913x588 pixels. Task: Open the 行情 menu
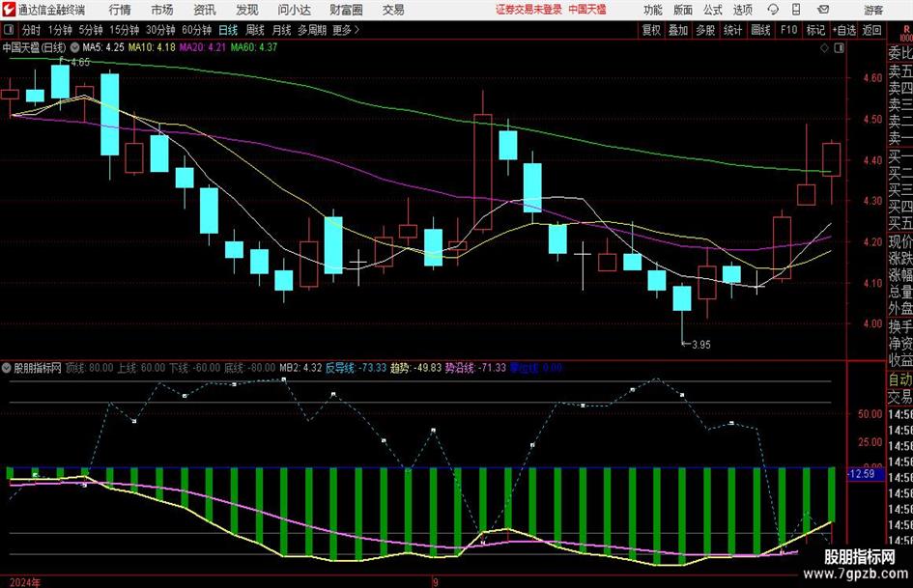point(120,10)
